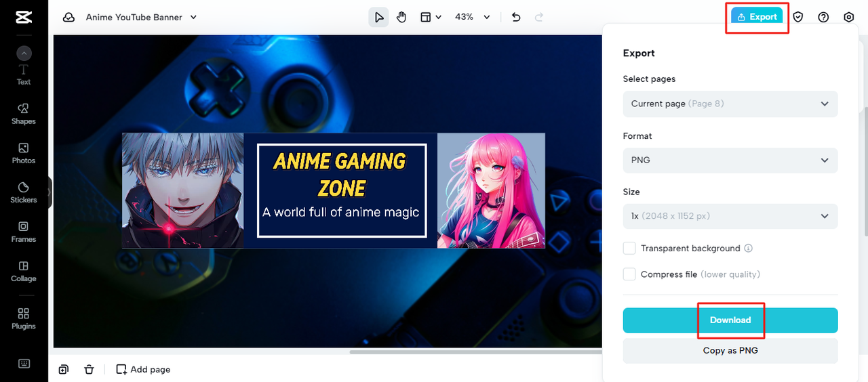
Task: Click the Download button
Action: [730, 320]
